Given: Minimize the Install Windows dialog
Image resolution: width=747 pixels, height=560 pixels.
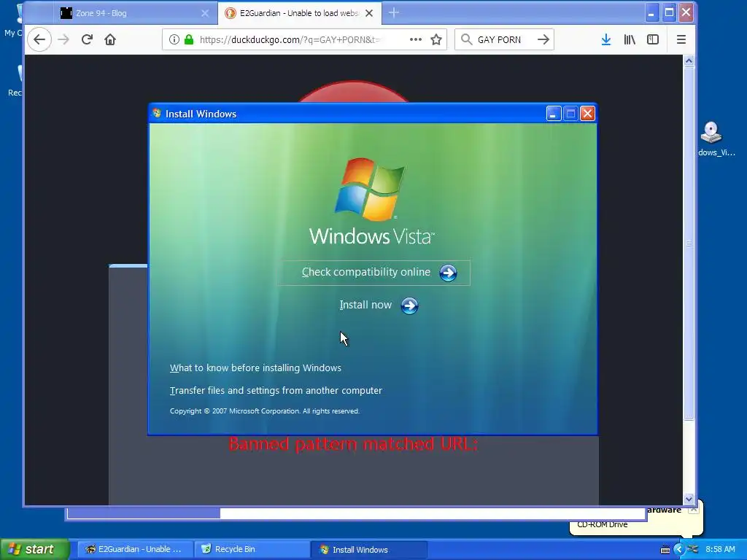Looking at the screenshot, I should pyautogui.click(x=553, y=113).
